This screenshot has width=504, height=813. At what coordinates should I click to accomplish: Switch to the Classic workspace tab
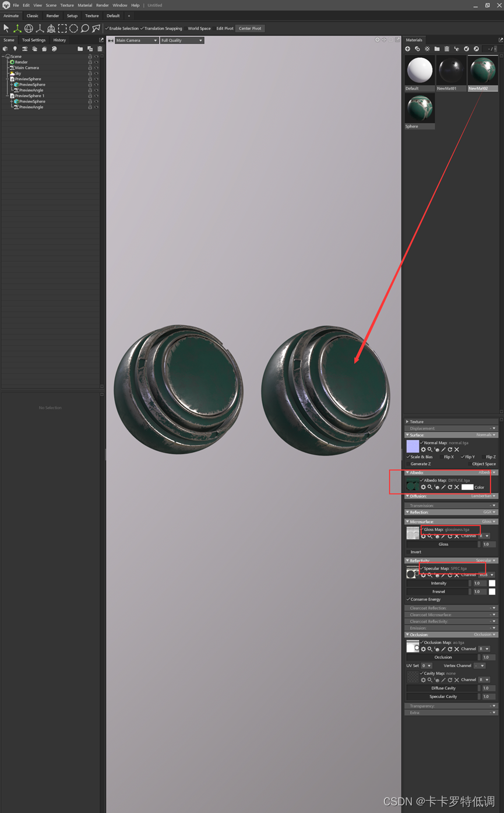[x=33, y=16]
